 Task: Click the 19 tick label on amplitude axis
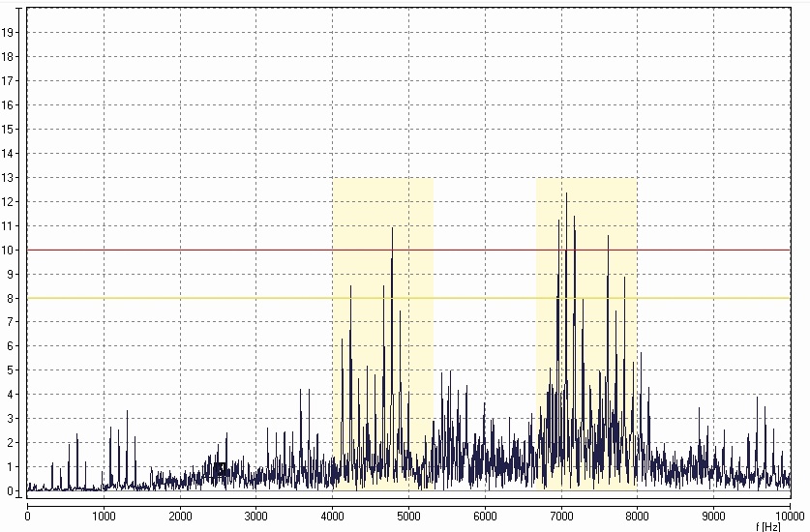(x=8, y=32)
